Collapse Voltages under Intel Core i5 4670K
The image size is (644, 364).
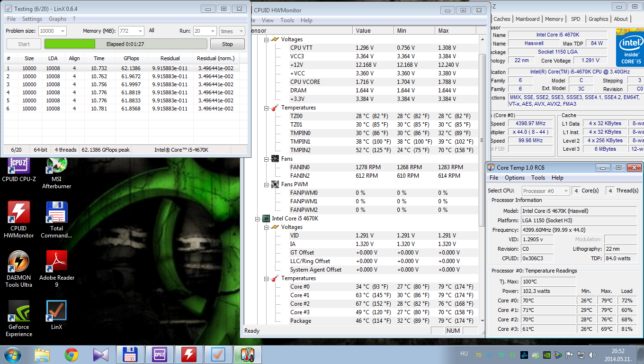[x=266, y=227]
